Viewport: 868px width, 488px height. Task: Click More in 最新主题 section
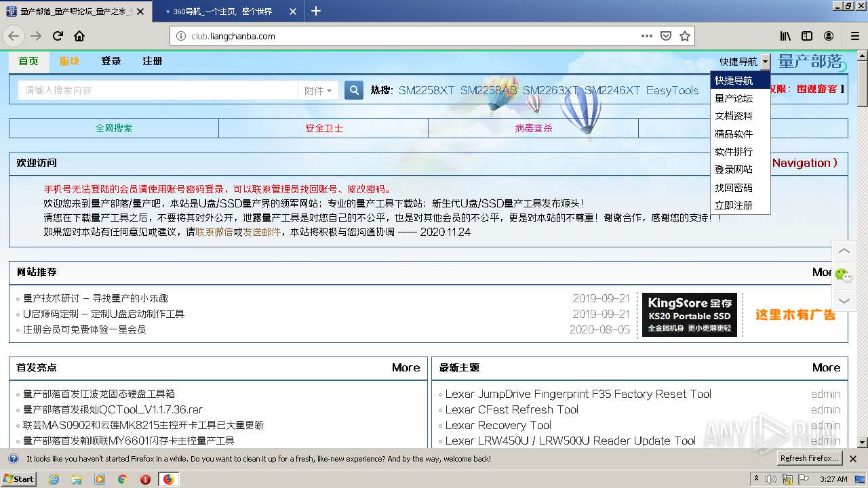[826, 367]
